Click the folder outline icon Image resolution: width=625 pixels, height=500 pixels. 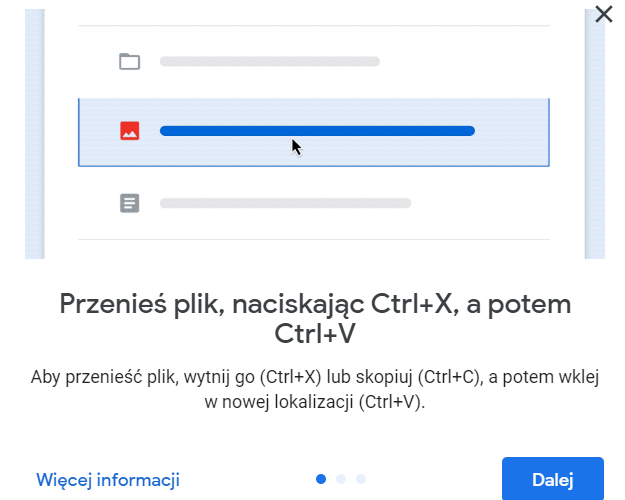[130, 61]
